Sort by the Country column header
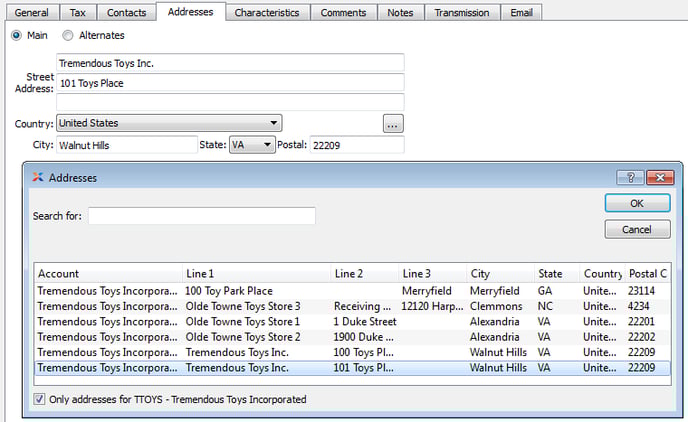Viewport: 688px width, 422px height. click(x=602, y=273)
